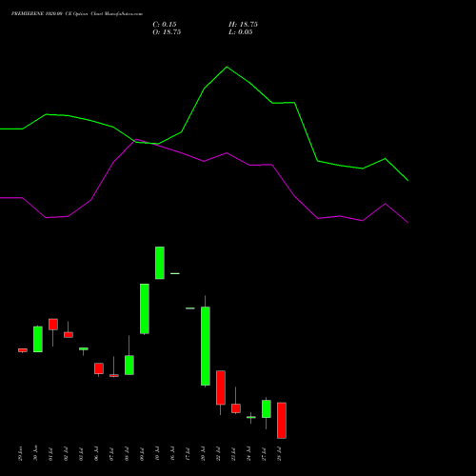Click the green candle above 27 Jul
Screen dimensions: 476x476
(x=267, y=408)
